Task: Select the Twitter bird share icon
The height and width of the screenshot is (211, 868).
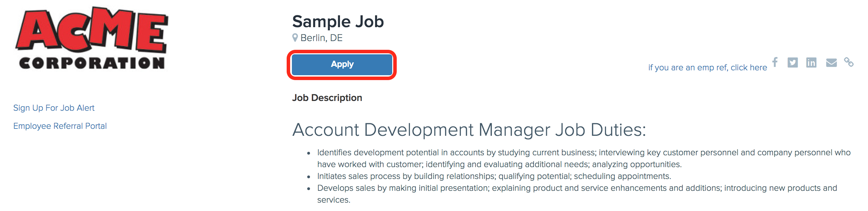Action: pyautogui.click(x=793, y=63)
